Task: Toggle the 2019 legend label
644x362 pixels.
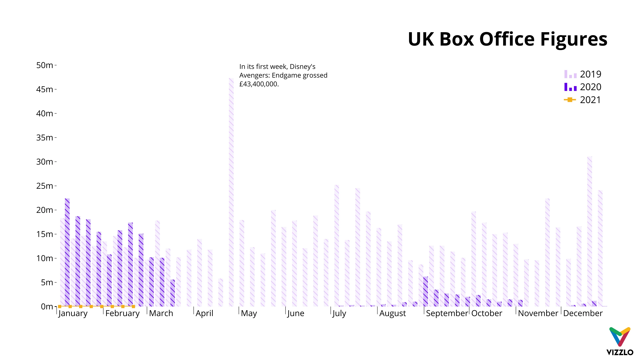Action: point(591,74)
